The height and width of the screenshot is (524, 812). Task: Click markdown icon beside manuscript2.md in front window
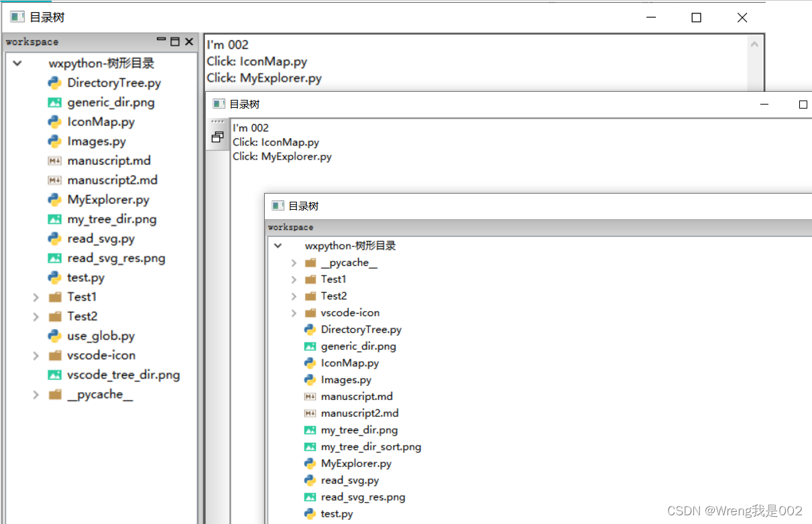click(310, 413)
